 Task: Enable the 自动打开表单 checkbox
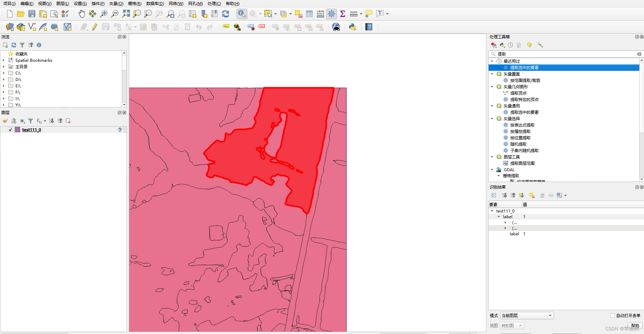click(x=612, y=316)
